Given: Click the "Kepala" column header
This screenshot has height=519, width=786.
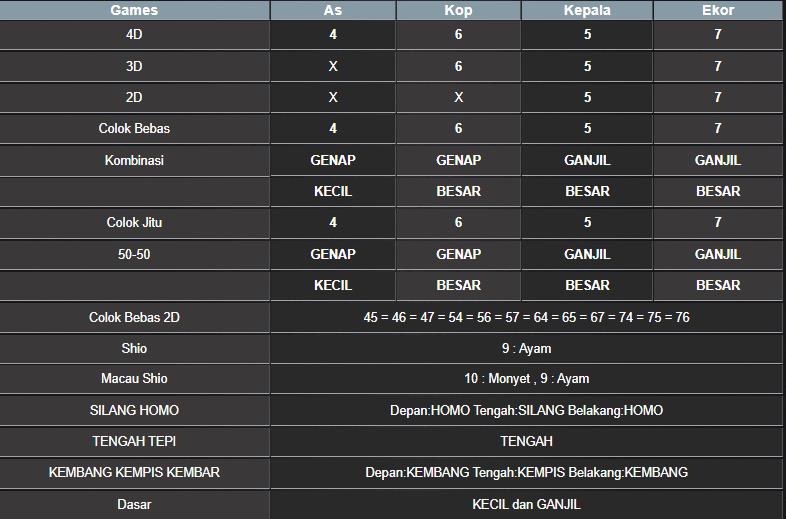Looking at the screenshot, I should 587,10.
